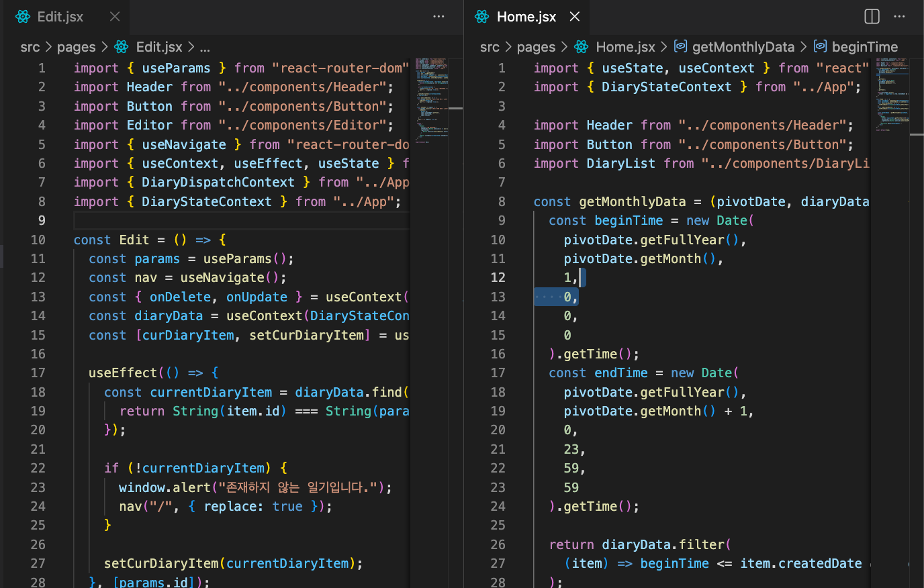Open src breadcrumb in left editor
924x588 pixels.
click(30, 47)
